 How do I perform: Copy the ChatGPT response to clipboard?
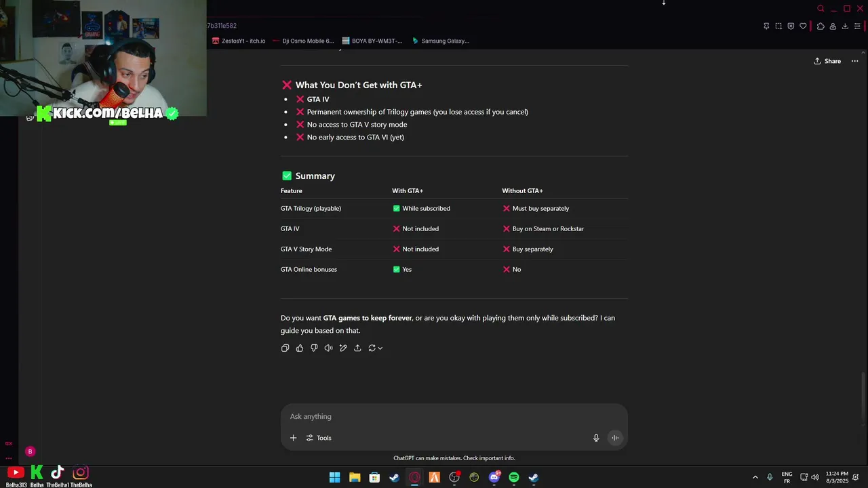(285, 348)
